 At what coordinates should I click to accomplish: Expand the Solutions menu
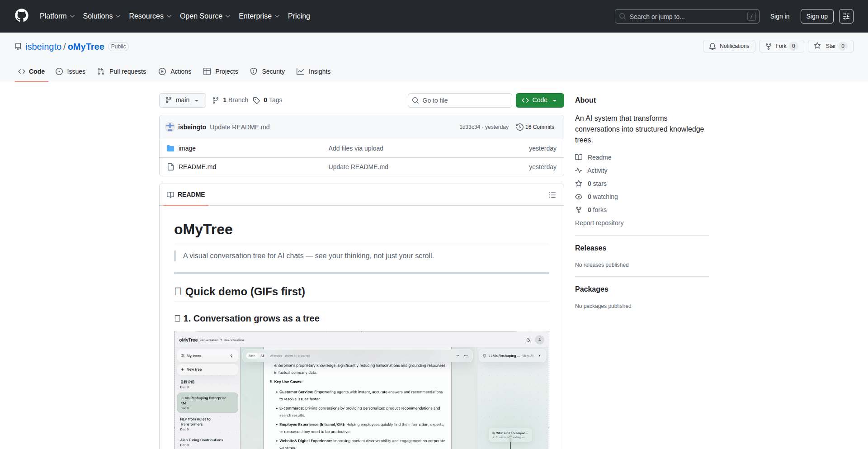pos(102,16)
